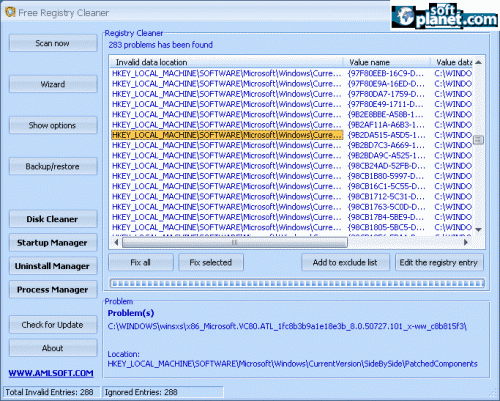
Task: Sort by Invalid data location column
Action: (x=227, y=62)
